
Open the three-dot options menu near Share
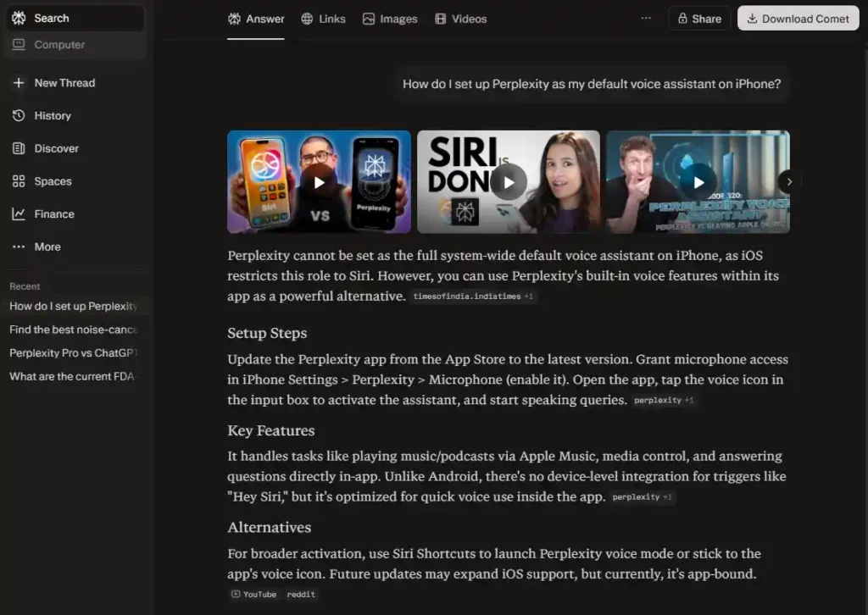[x=646, y=19]
